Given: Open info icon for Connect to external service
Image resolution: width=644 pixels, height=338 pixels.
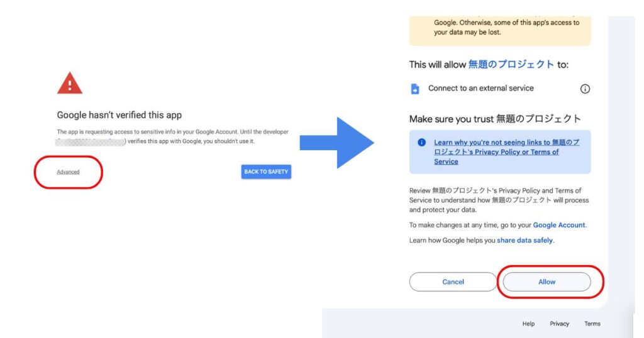Looking at the screenshot, I should [x=585, y=89].
